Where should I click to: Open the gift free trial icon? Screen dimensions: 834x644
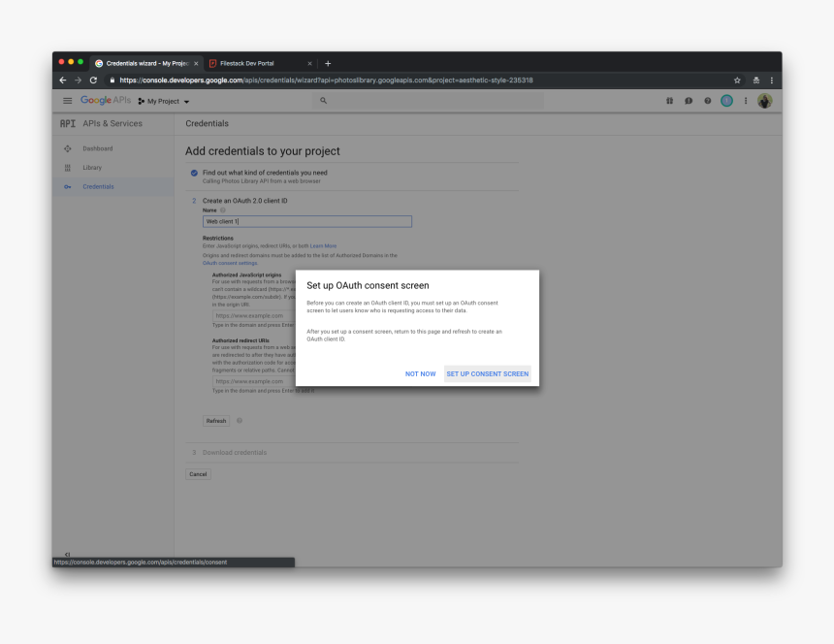click(x=670, y=101)
